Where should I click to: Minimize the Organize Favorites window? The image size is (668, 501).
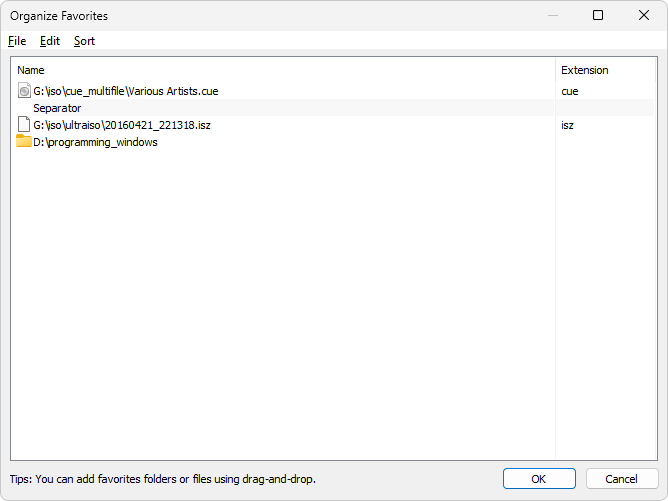(553, 15)
